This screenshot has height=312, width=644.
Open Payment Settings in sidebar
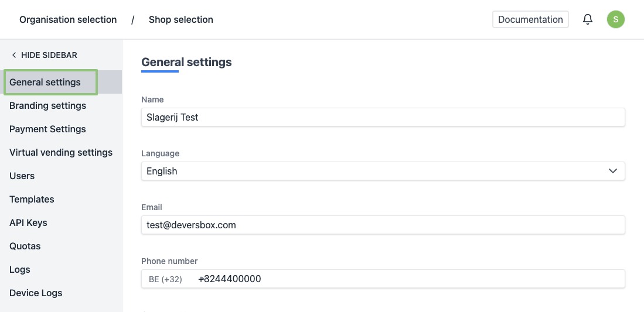pos(47,129)
